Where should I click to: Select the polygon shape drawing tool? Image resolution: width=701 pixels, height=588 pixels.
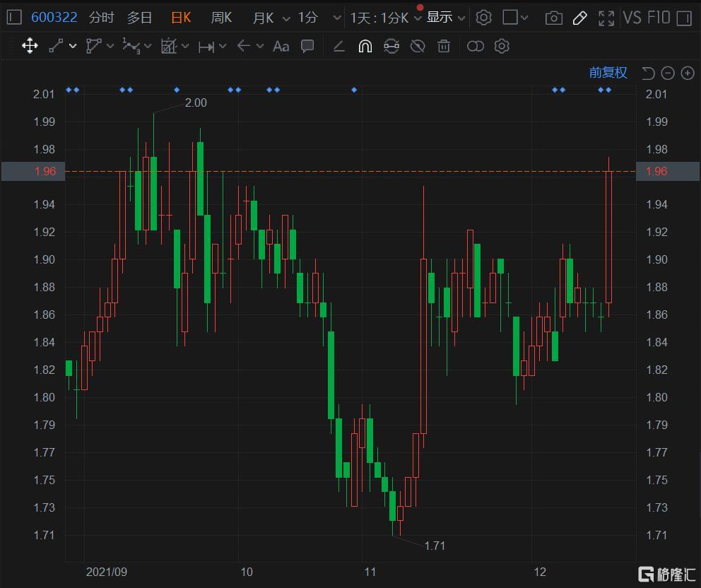(93, 46)
